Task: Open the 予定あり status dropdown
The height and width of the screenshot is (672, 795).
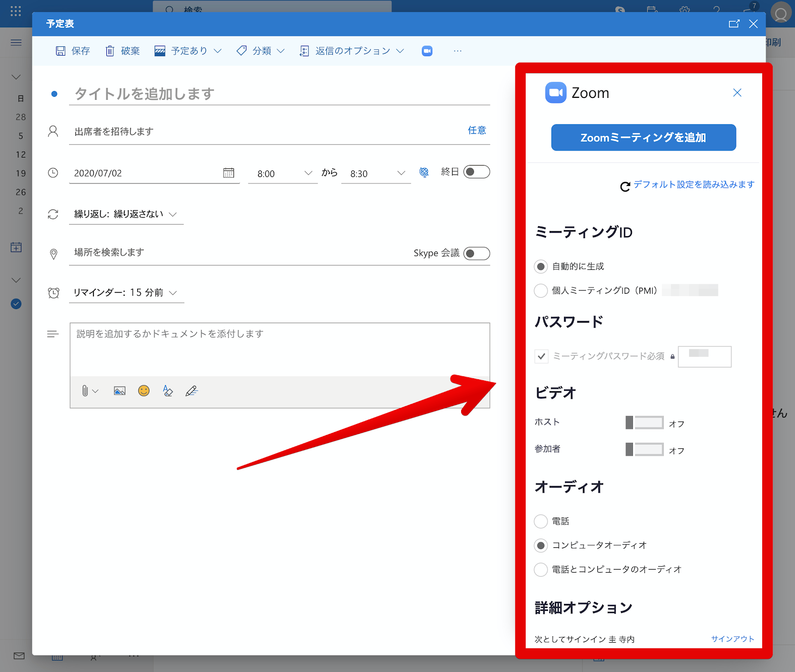Action: click(x=188, y=51)
